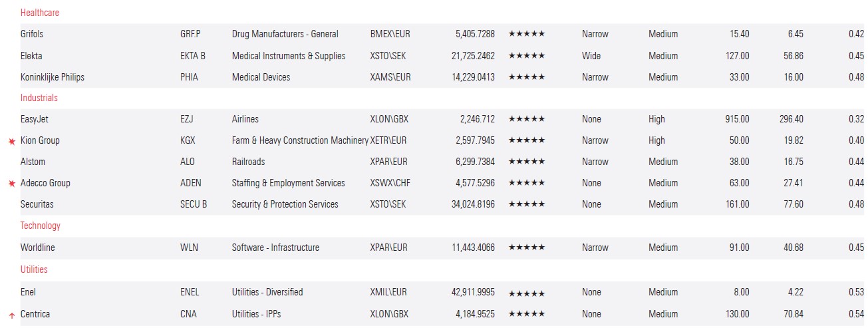Click the five-star rating in the Worldline row
This screenshot has width=868, height=328.
click(x=526, y=247)
